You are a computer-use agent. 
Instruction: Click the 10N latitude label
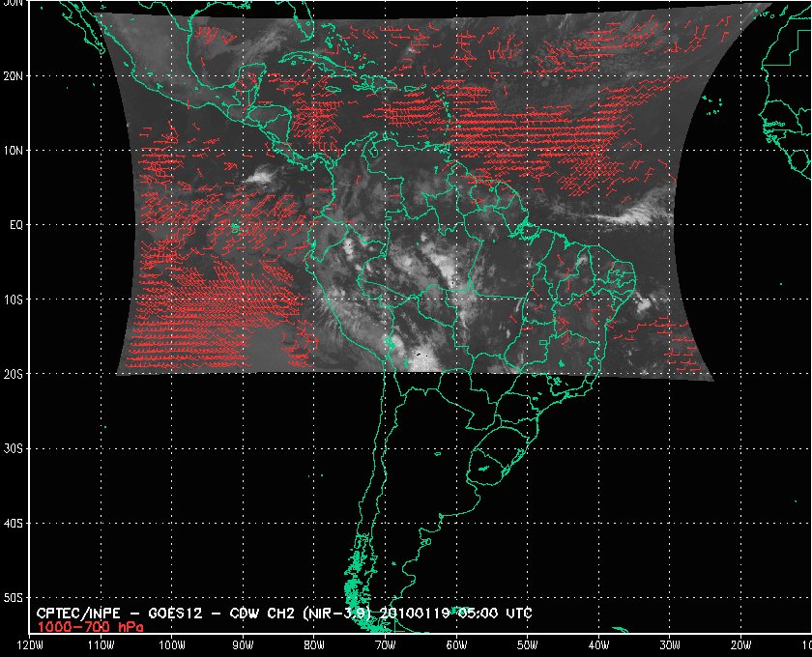pyautogui.click(x=13, y=151)
